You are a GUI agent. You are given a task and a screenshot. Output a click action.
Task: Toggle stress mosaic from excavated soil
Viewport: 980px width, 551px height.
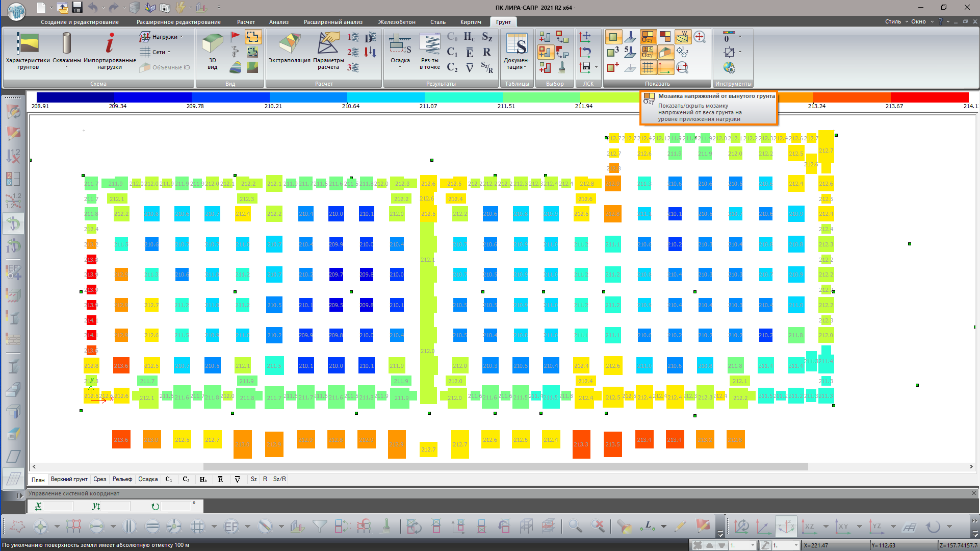tap(648, 37)
